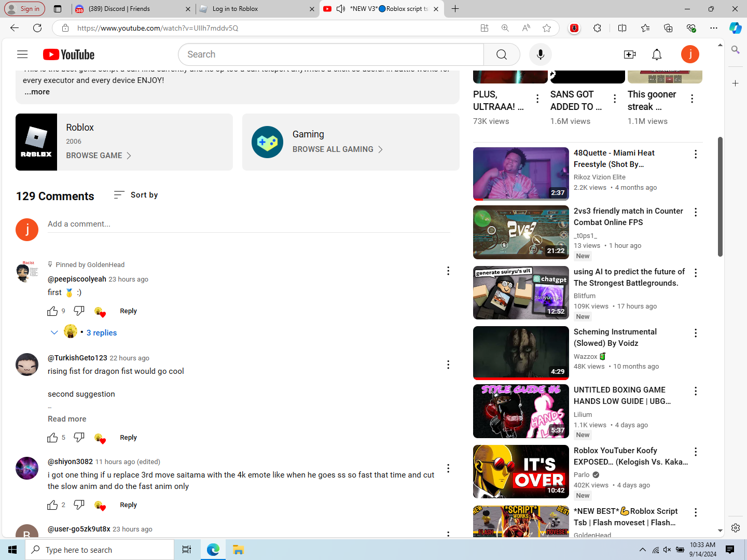
Task: Add page to favorites with the star icon
Action: tap(547, 28)
